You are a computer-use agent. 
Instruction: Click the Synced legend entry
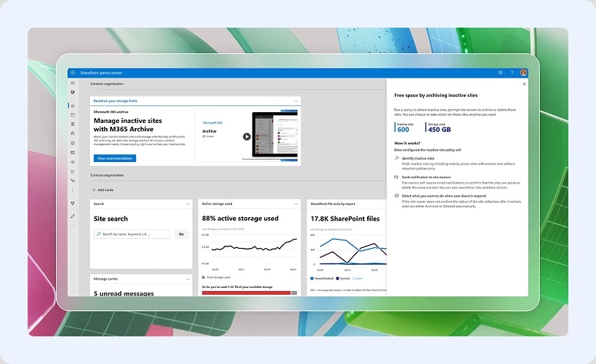pos(343,279)
